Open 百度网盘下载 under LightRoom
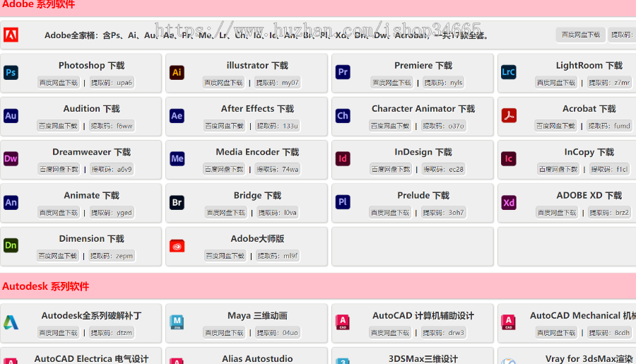 click(556, 83)
